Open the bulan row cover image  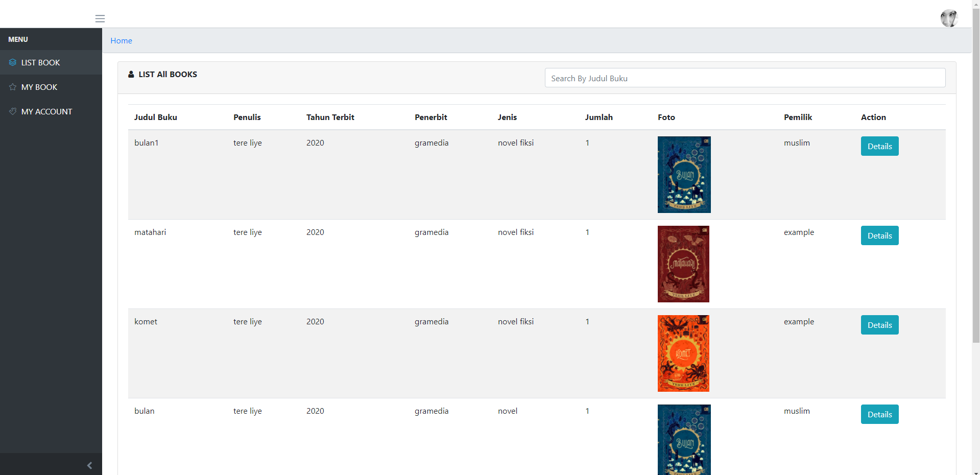[684, 440]
